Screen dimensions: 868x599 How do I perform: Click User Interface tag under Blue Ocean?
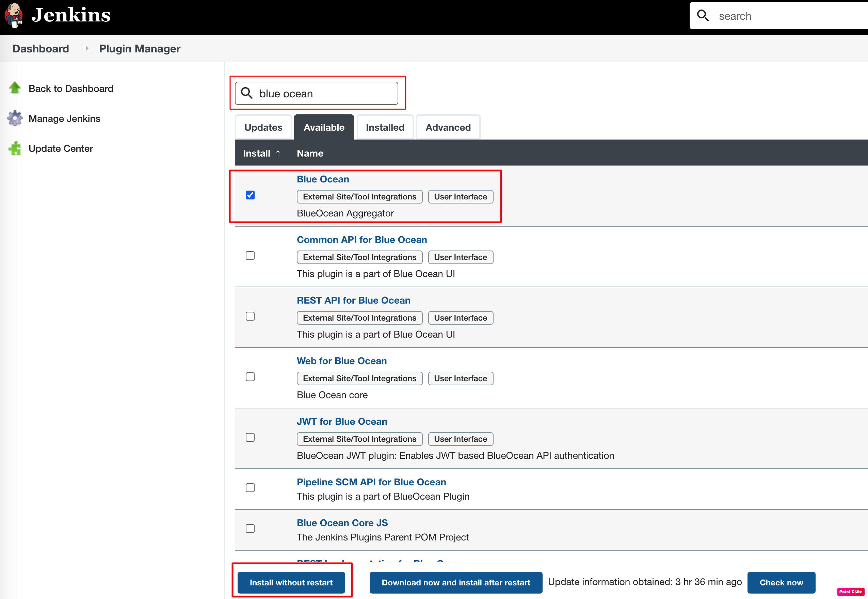[x=461, y=197]
